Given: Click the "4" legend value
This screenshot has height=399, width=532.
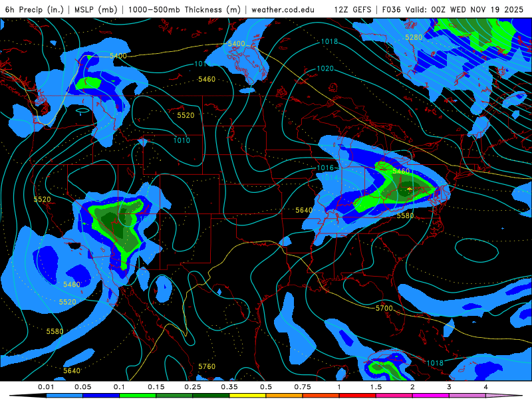Looking at the screenshot, I should [x=485, y=387].
